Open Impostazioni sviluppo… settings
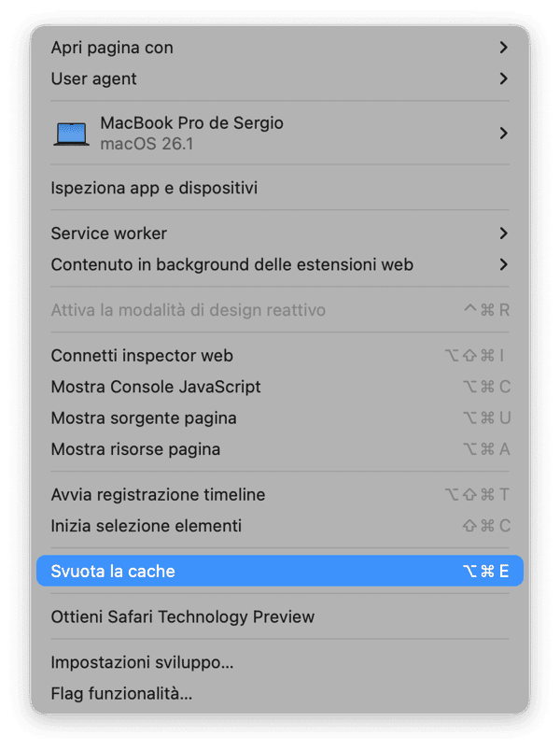The image size is (560, 750). coord(142,662)
